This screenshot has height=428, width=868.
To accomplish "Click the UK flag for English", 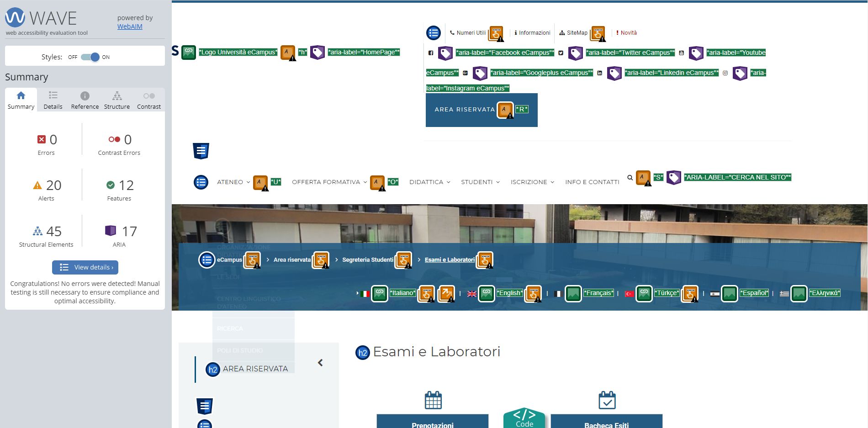I will 472,294.
